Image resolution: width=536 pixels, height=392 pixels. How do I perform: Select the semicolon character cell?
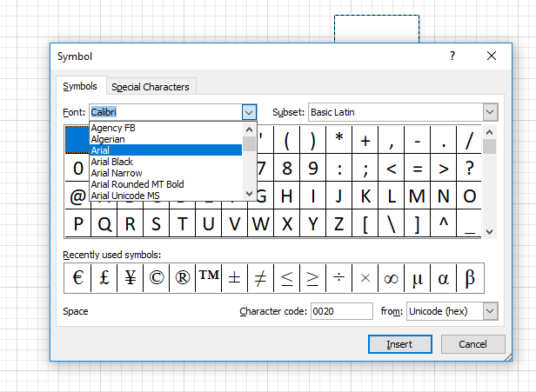(x=365, y=168)
